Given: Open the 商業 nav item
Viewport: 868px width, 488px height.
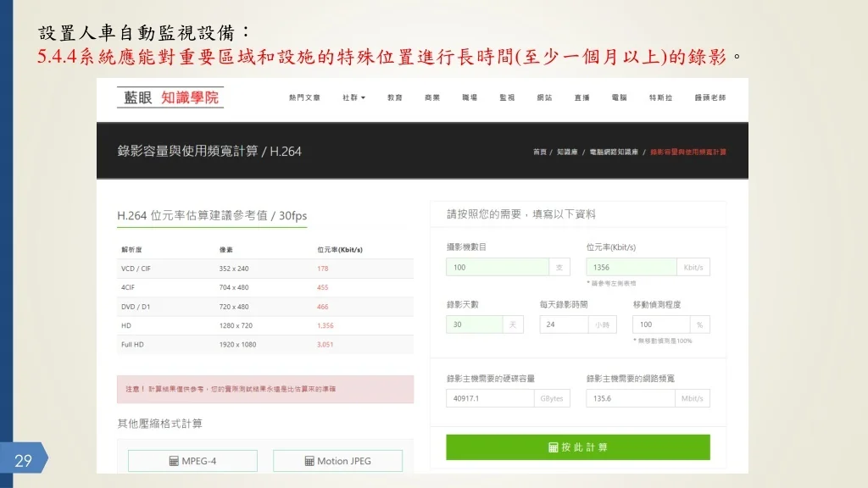Looking at the screenshot, I should click(432, 97).
